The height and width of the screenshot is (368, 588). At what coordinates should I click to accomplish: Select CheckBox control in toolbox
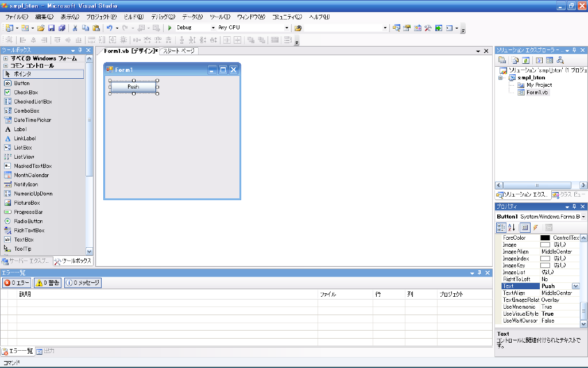tap(26, 93)
